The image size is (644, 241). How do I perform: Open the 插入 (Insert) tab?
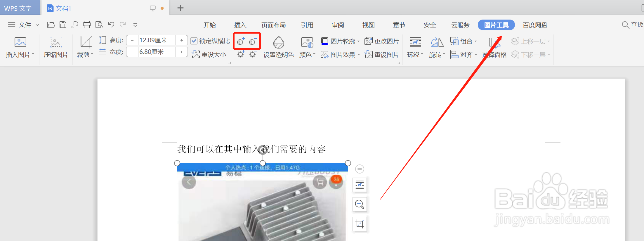(x=240, y=25)
